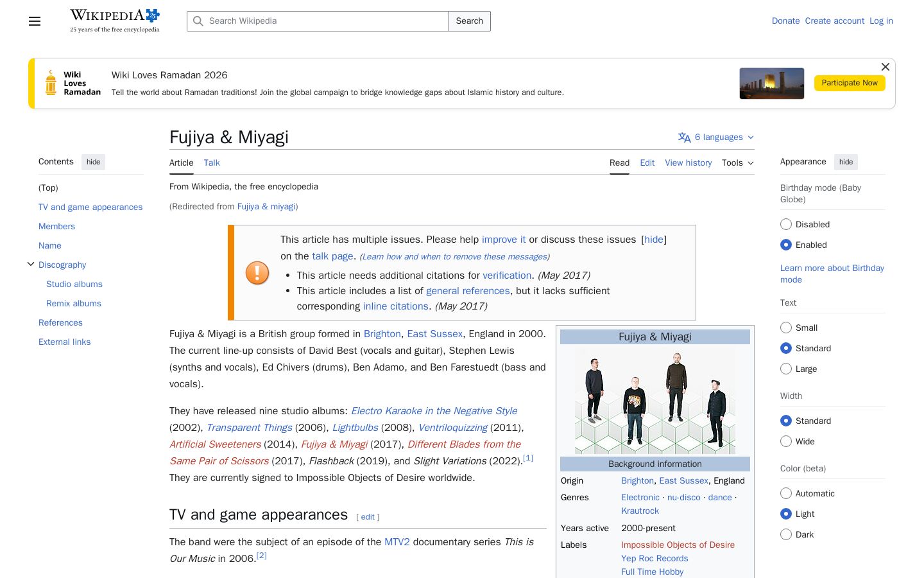Jump to Remix albums subsection

[x=74, y=303]
